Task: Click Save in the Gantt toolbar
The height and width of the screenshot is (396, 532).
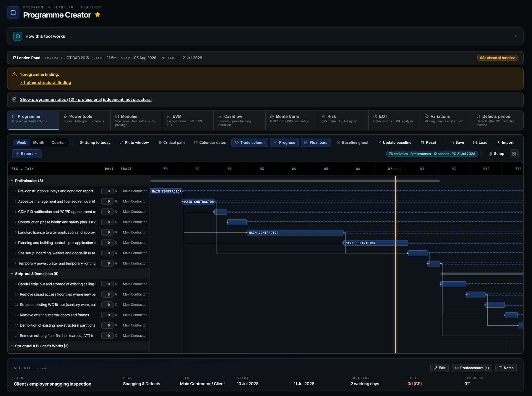Action: (457, 142)
